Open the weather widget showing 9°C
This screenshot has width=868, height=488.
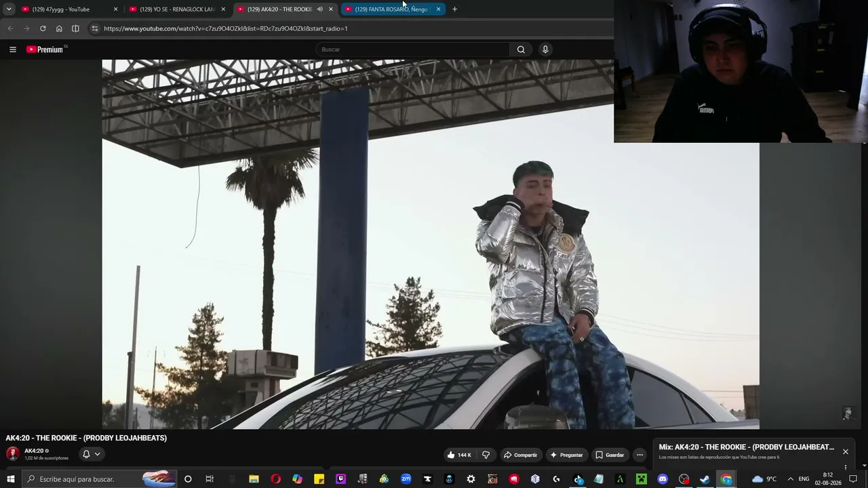click(x=764, y=479)
